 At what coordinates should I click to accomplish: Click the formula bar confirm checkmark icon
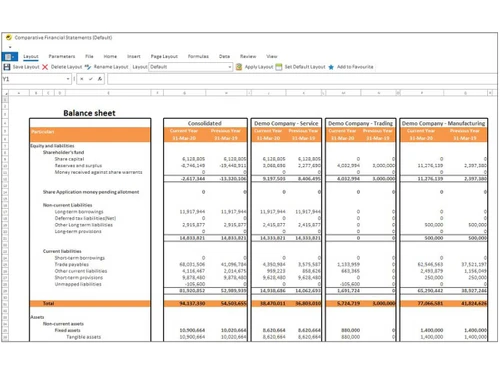point(90,79)
